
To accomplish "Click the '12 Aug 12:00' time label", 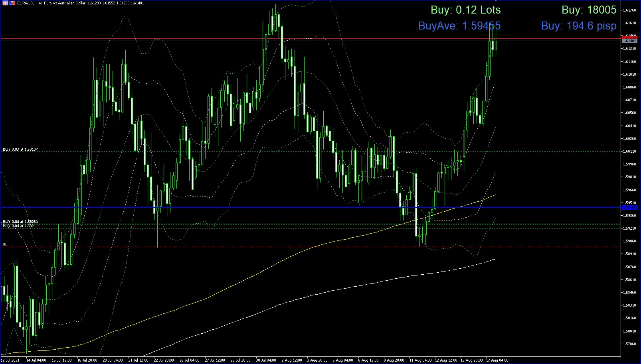I will coord(446,360).
